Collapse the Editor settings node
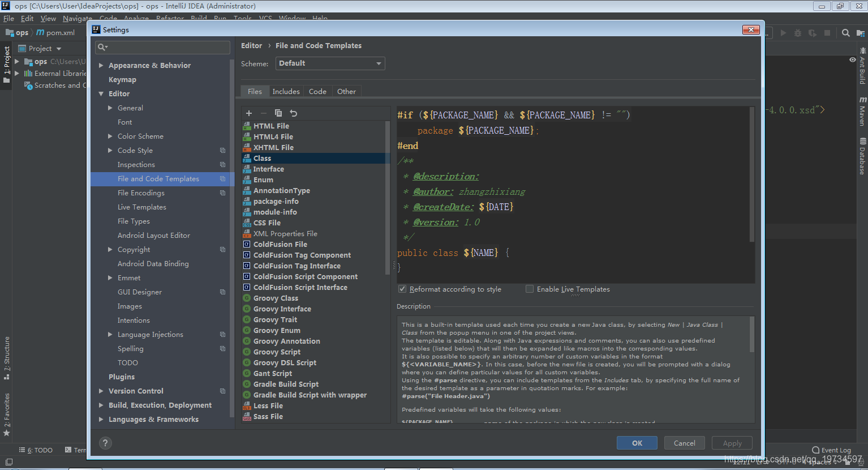868x470 pixels. click(x=101, y=94)
